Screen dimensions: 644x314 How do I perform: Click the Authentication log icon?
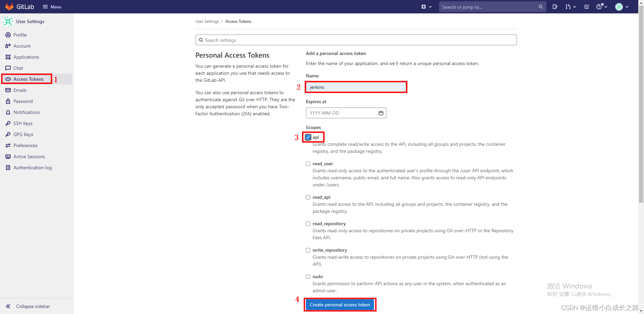point(8,168)
